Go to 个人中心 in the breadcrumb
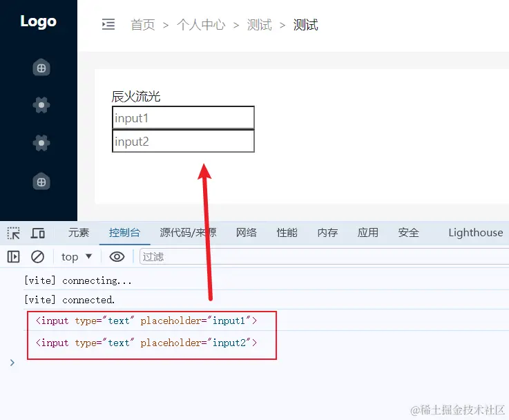Image resolution: width=509 pixels, height=420 pixels. point(201,25)
